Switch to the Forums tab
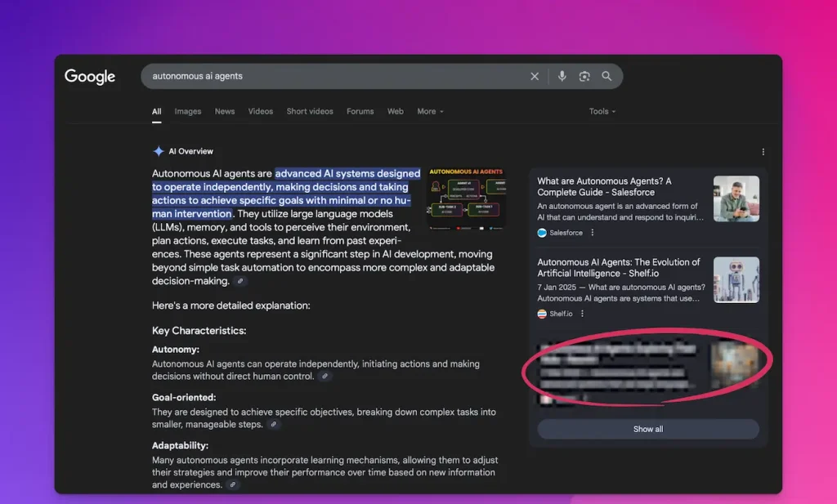The width and height of the screenshot is (837, 504). [x=360, y=111]
